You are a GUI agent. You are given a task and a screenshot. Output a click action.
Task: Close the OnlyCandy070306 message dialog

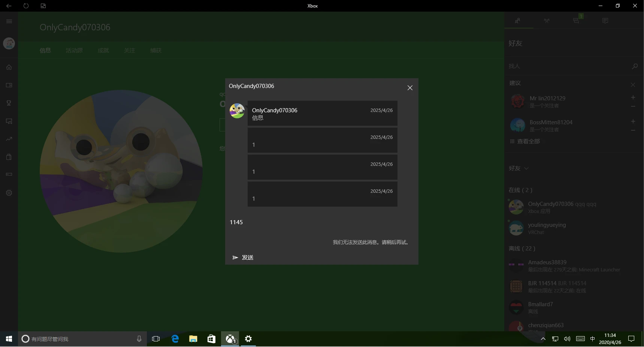[x=410, y=88]
